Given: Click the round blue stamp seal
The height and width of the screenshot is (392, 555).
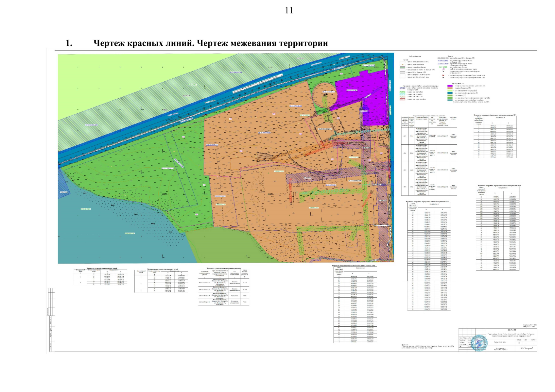Looking at the screenshot, I should click(479, 343).
